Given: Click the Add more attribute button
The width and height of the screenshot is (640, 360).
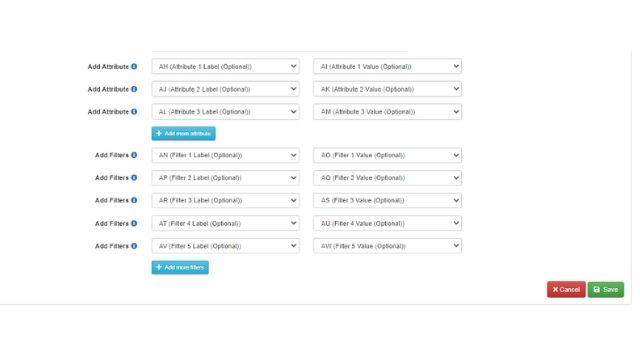Looking at the screenshot, I should click(183, 133).
